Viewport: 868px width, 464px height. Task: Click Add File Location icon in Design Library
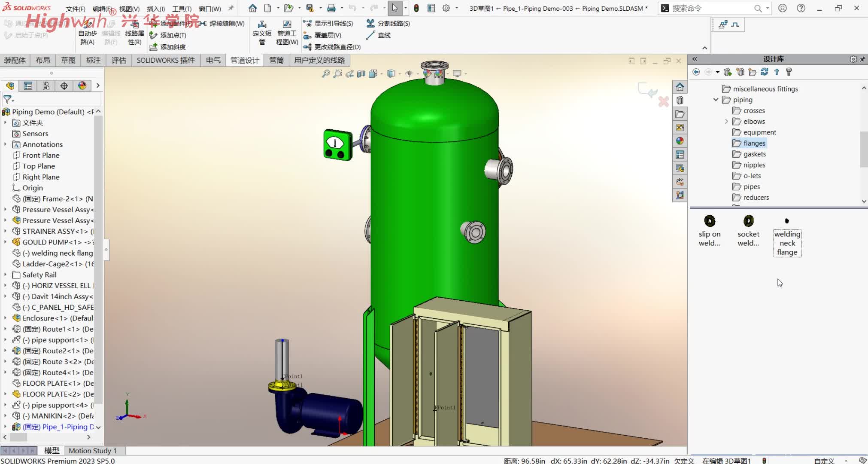click(741, 72)
